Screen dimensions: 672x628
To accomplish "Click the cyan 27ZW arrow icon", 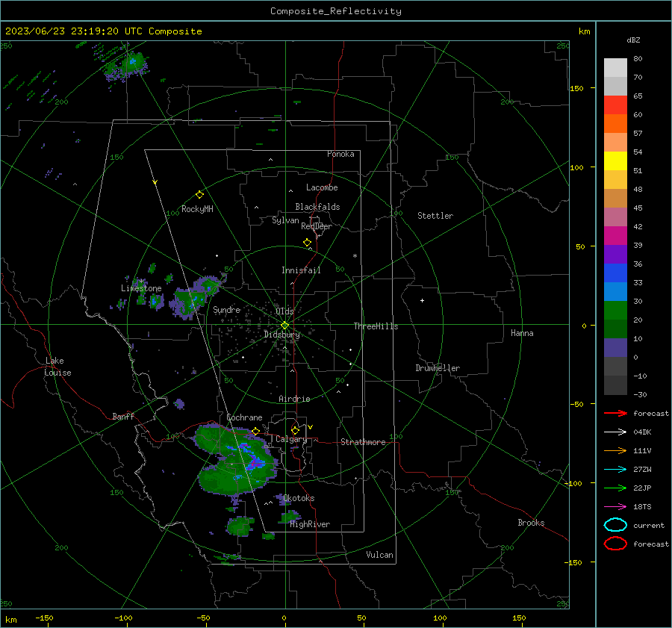I will click(615, 470).
